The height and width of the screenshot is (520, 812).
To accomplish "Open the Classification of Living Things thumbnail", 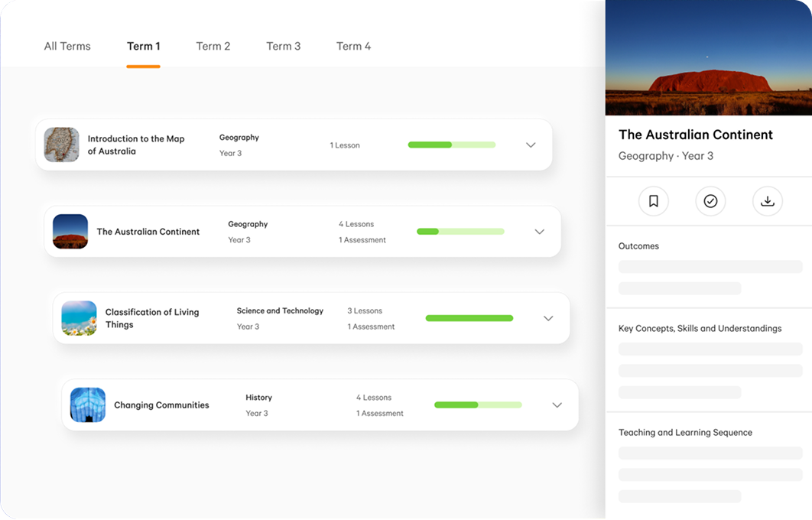I will coord(79,318).
